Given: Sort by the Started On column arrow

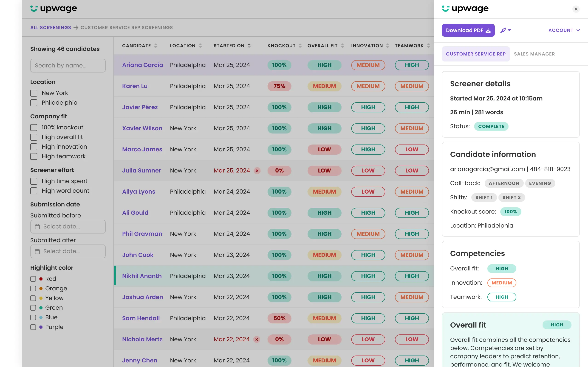Looking at the screenshot, I should [x=249, y=46].
